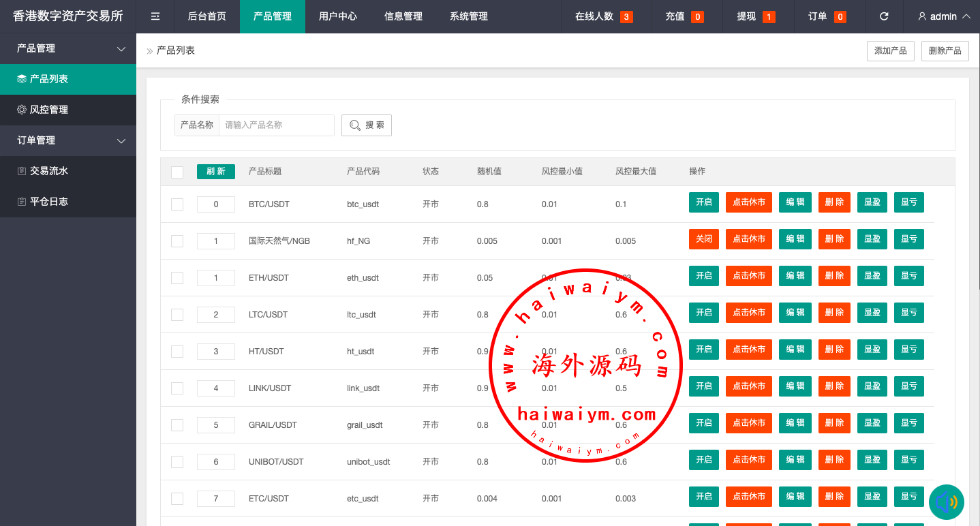Screen dimensions: 980x526
Task: Click the magnifier search button
Action: pyautogui.click(x=367, y=125)
